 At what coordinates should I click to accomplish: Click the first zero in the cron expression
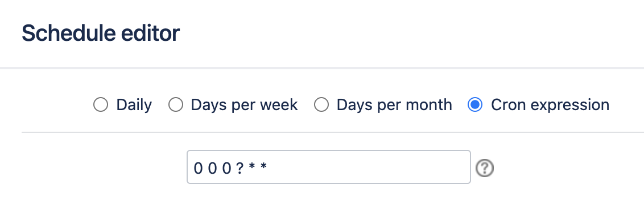(x=198, y=168)
